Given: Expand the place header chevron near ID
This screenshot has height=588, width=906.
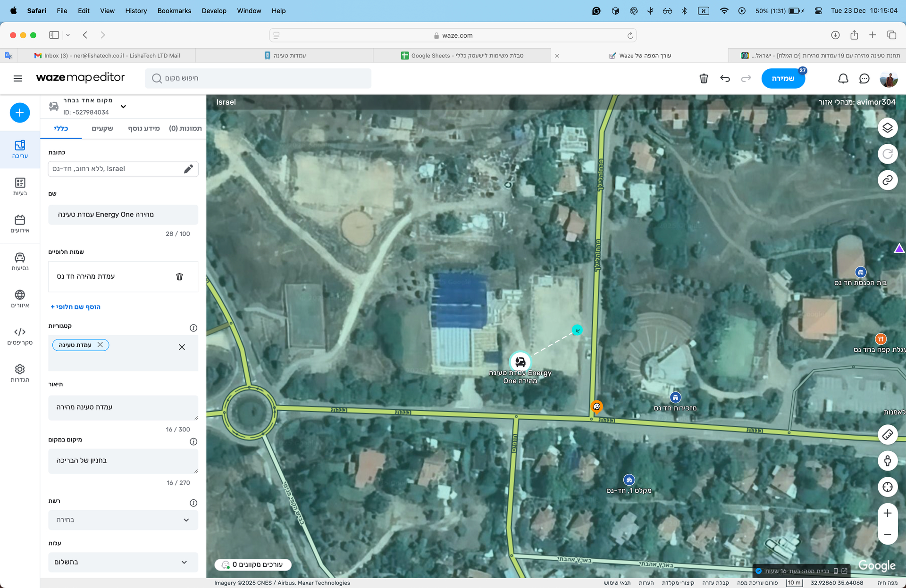Looking at the screenshot, I should (123, 107).
